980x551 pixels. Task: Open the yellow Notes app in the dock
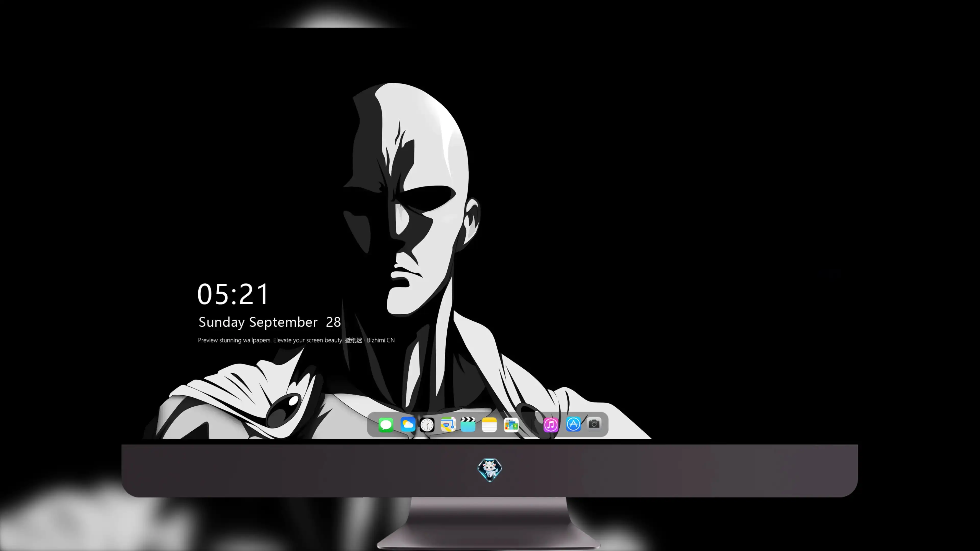[x=489, y=424]
